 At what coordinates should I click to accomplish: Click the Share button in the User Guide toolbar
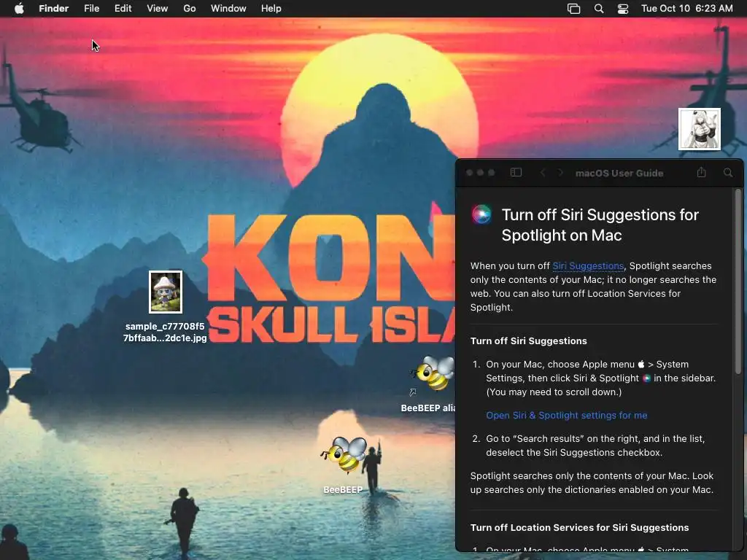coord(701,172)
